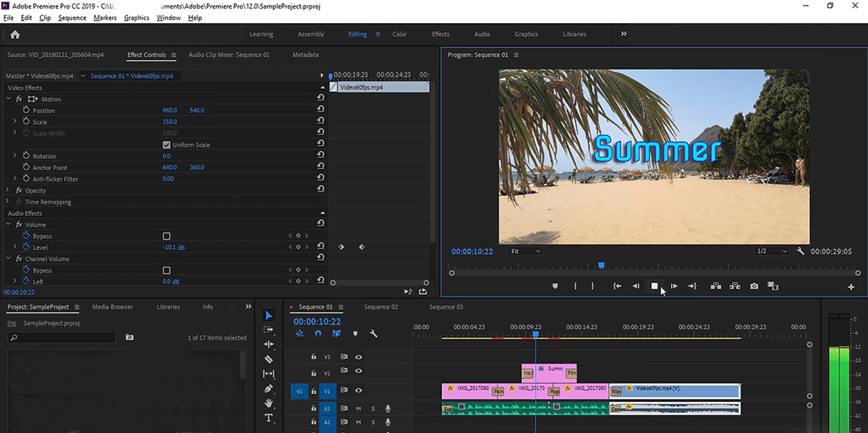Click the Scale value 150.0
Viewport: 868px width, 433px height.
coord(170,122)
